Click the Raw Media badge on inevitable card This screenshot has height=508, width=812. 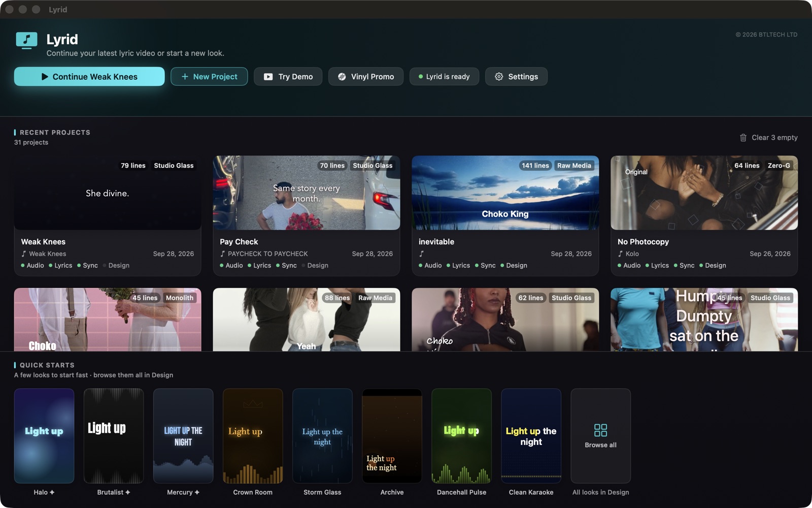coord(574,166)
